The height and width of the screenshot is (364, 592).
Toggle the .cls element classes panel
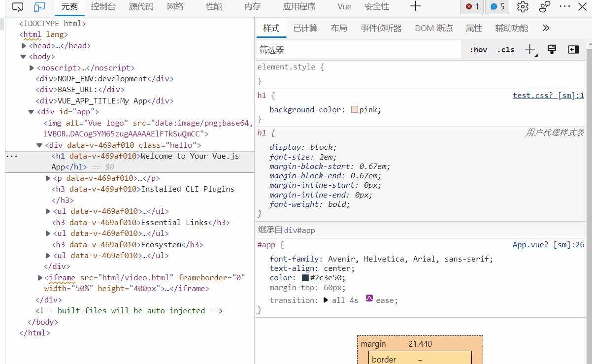click(506, 50)
